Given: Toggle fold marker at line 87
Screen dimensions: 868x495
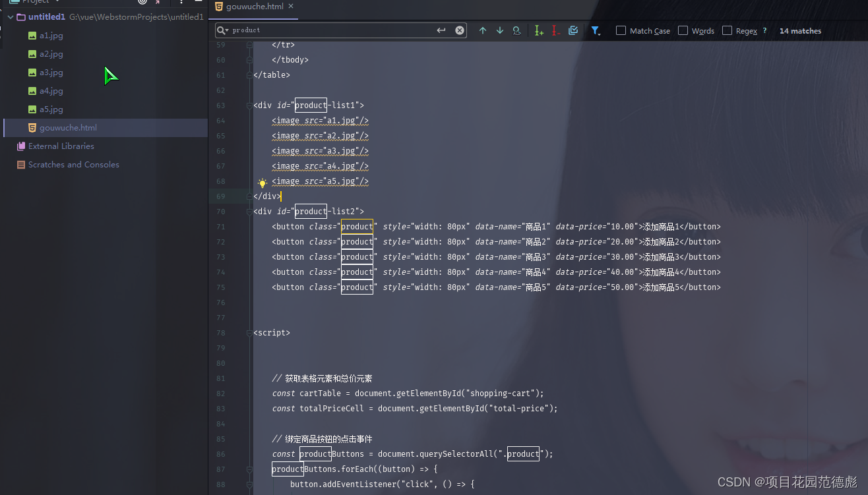Looking at the screenshot, I should [249, 469].
